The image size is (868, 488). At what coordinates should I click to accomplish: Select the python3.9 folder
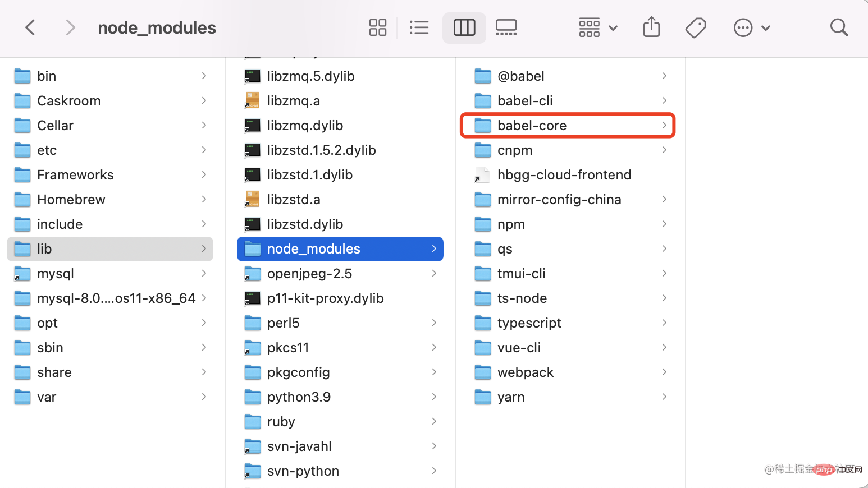[340, 397]
